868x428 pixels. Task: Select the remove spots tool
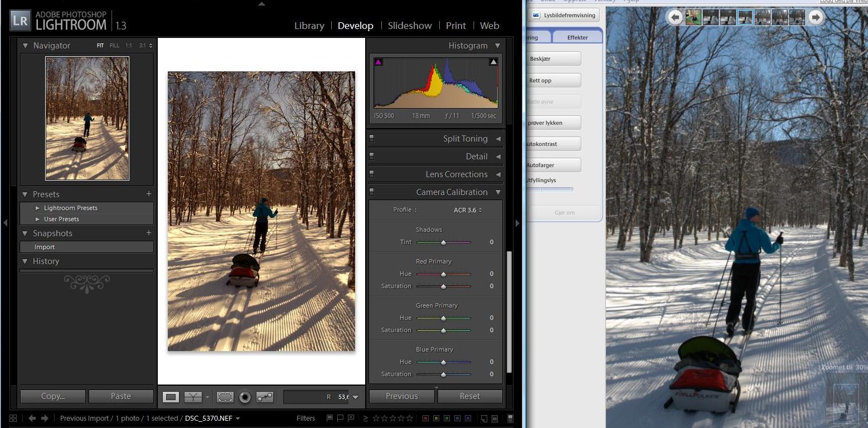click(265, 397)
